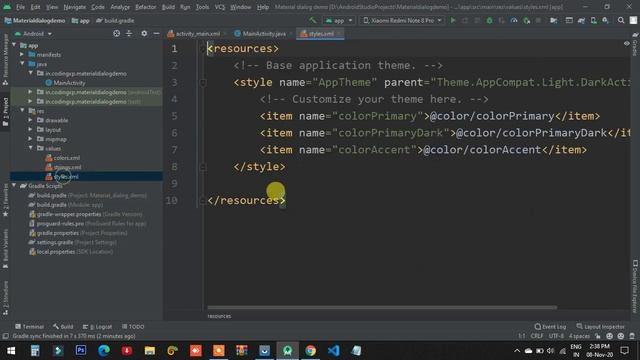Open the Build menu
This screenshot has height=360, width=640.
point(168,7)
